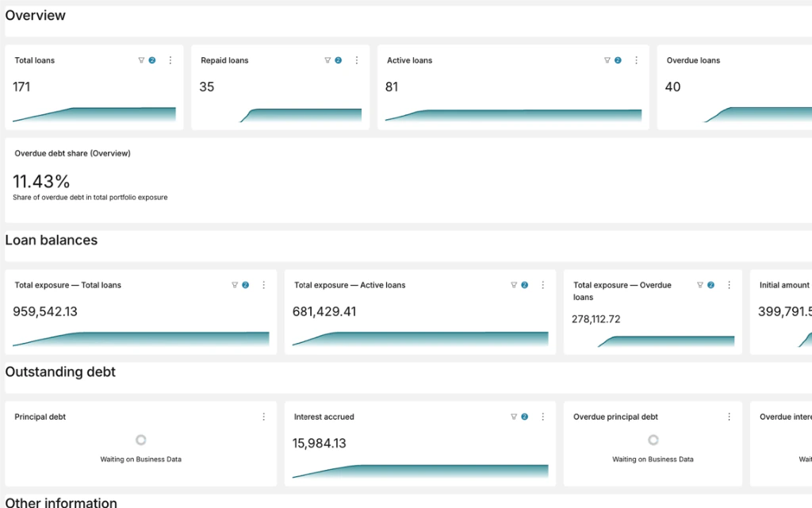This screenshot has height=508, width=812.
Task: Open the filter icon on Total loans card
Action: pos(141,60)
